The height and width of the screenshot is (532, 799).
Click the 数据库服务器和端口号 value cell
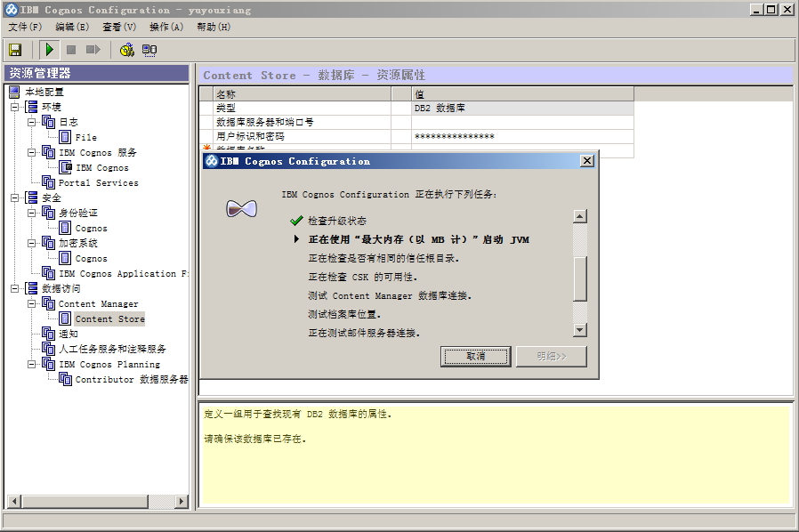[x=522, y=122]
